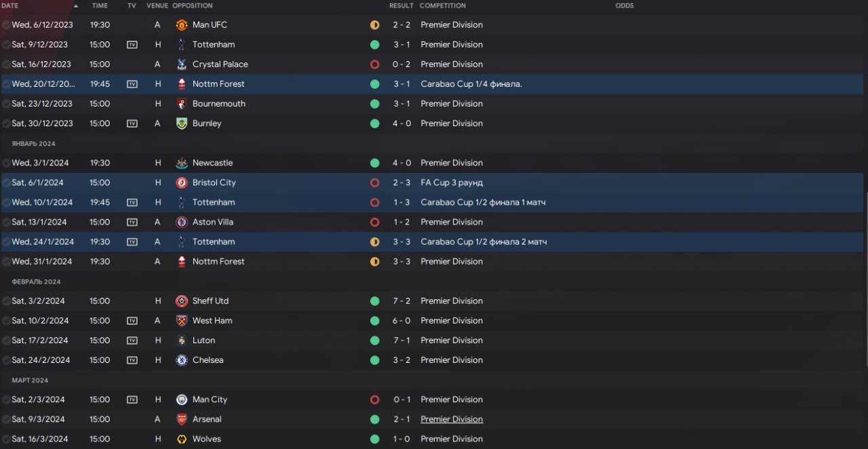The image size is (868, 449).
Task: Toggle the checkmark beside Wed, 6/12/2023 fixture
Action: pos(6,25)
